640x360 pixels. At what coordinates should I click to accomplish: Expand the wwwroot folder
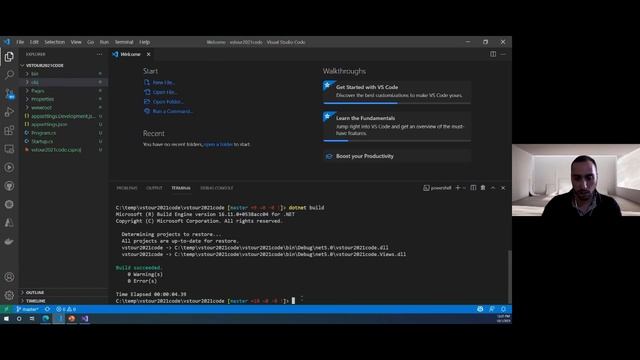point(41,108)
